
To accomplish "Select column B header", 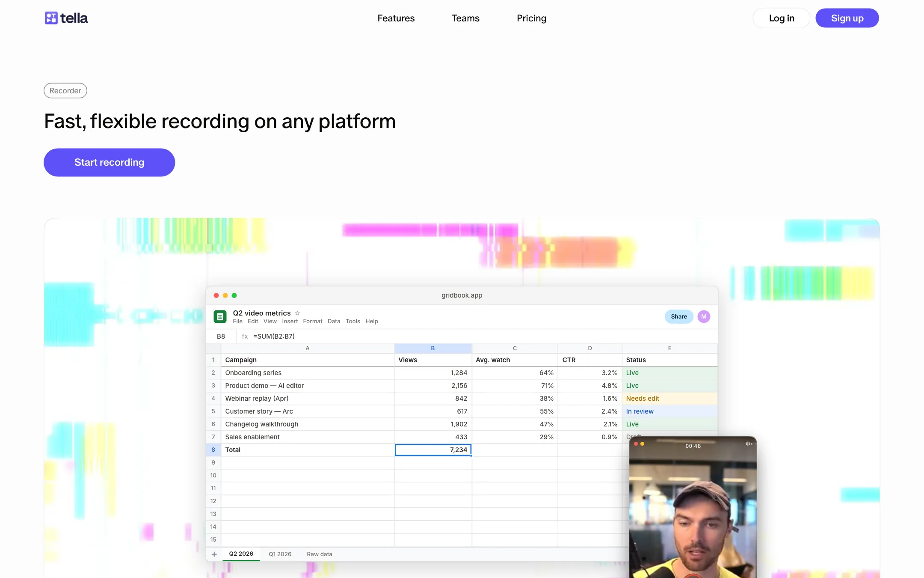I will [x=433, y=348].
